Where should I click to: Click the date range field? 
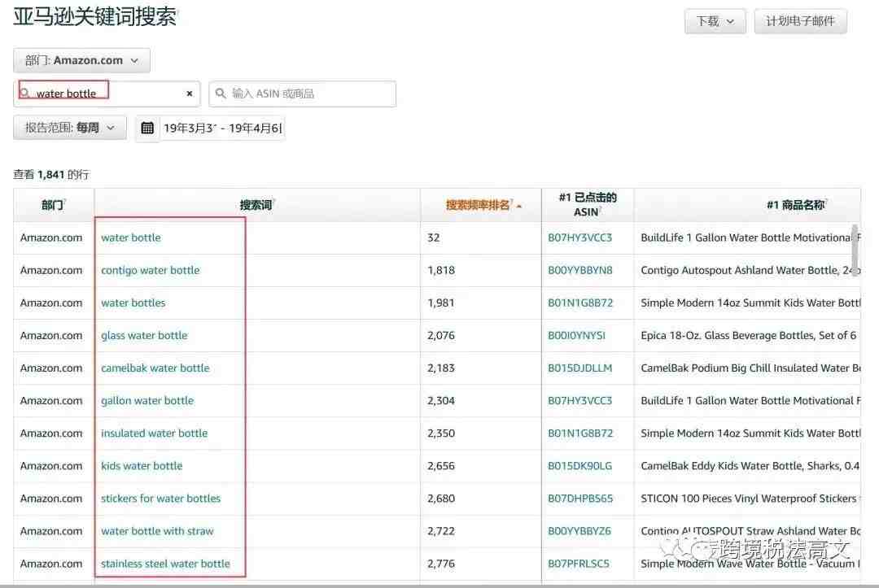[222, 128]
